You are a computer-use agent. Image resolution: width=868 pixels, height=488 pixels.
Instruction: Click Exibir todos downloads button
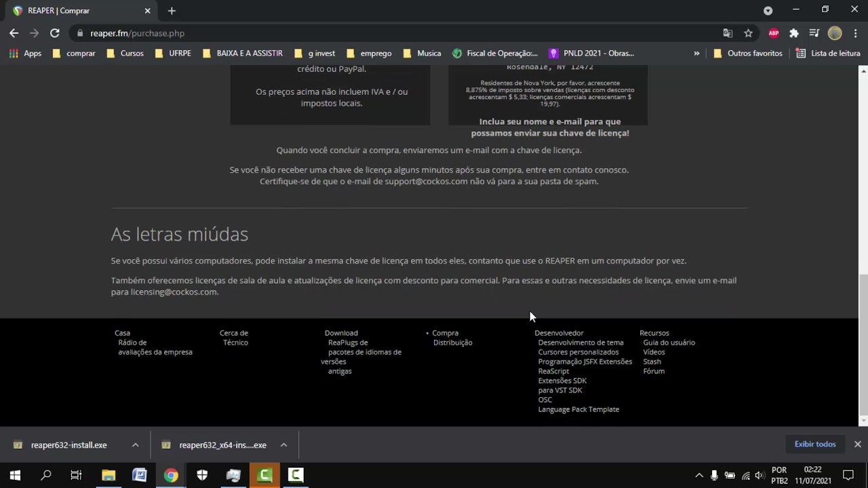pos(815,444)
